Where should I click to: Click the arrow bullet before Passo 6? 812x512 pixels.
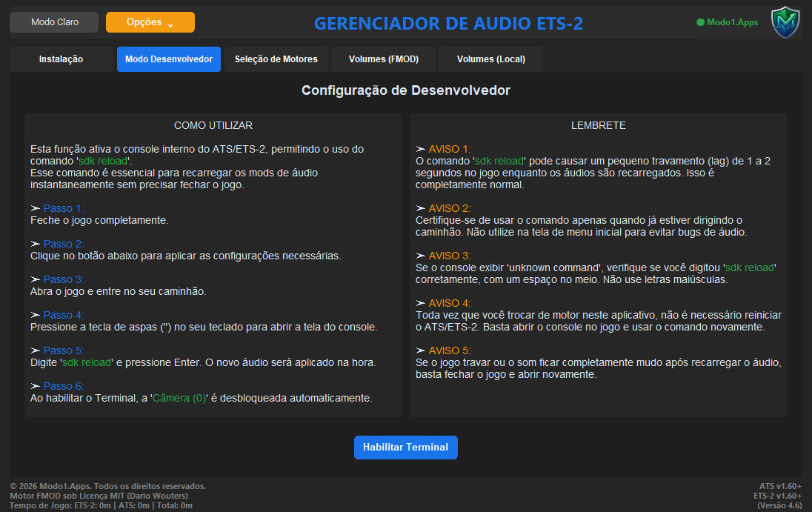pos(36,386)
